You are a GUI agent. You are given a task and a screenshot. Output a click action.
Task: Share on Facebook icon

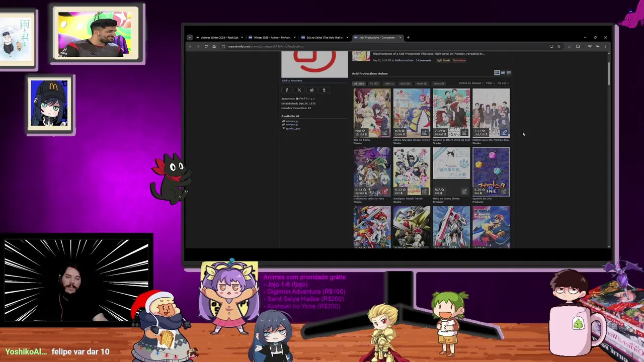click(x=287, y=90)
